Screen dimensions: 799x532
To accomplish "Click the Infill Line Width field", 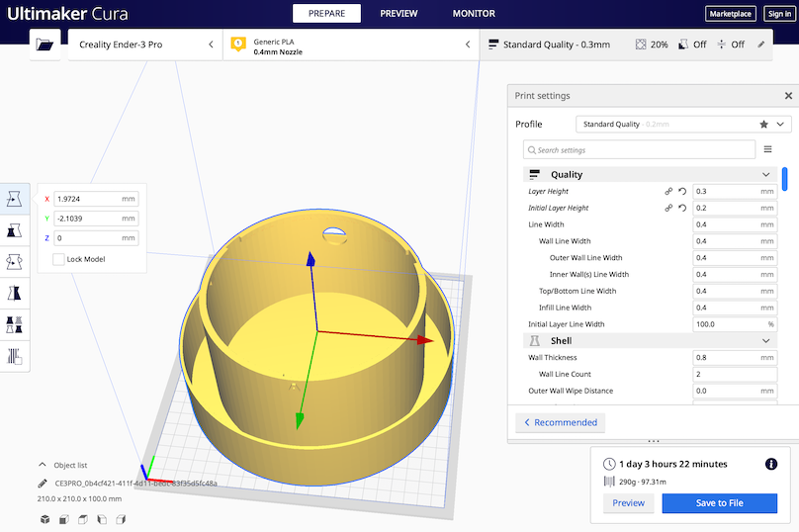I will [735, 308].
